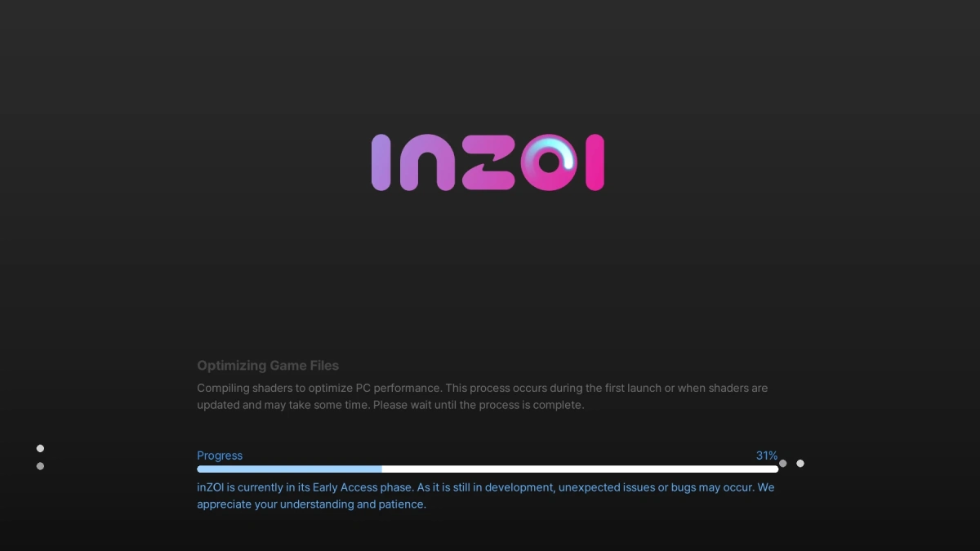The image size is (980, 551).
Task: Click the right end of the progress bar
Action: [x=774, y=469]
